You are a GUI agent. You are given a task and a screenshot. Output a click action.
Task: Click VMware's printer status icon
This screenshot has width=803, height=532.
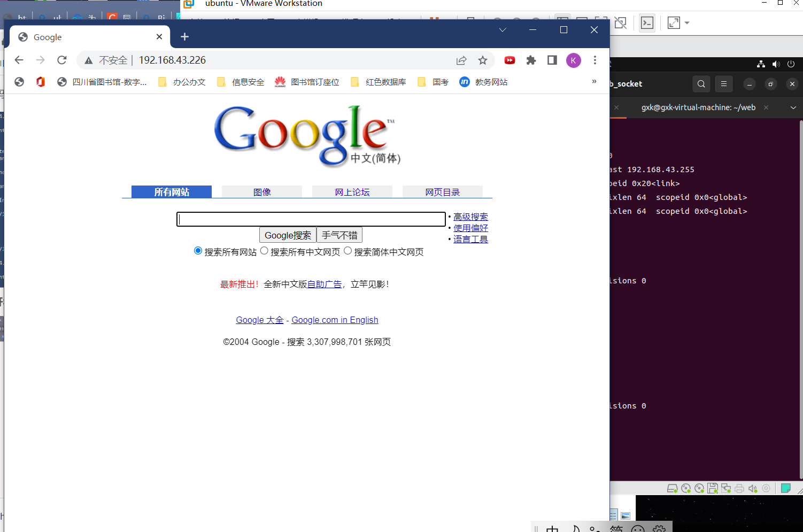(739, 488)
